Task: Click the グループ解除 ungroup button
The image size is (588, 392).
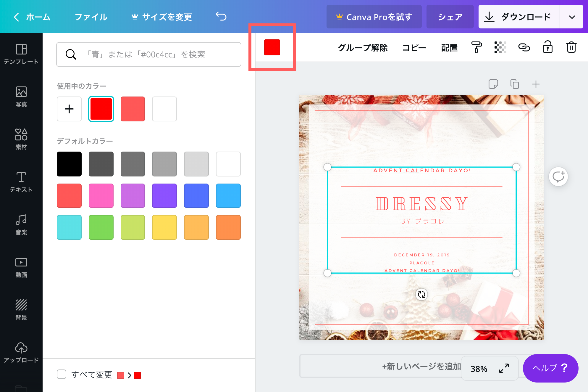Action: pyautogui.click(x=363, y=48)
